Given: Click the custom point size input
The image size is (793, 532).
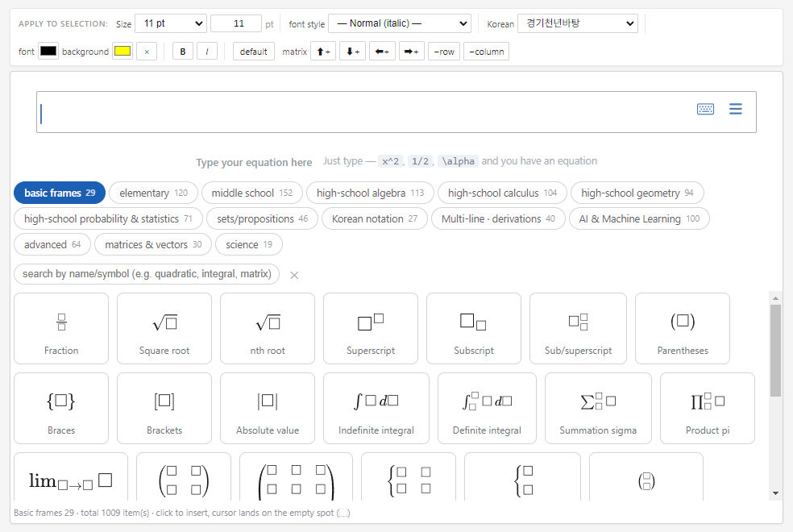Looking at the screenshot, I should click(x=236, y=23).
